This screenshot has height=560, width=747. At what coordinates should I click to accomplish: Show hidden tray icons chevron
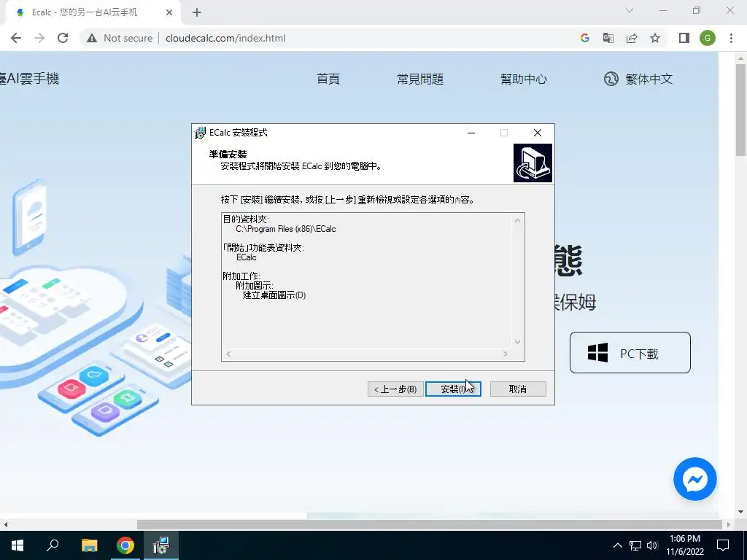[x=617, y=545]
